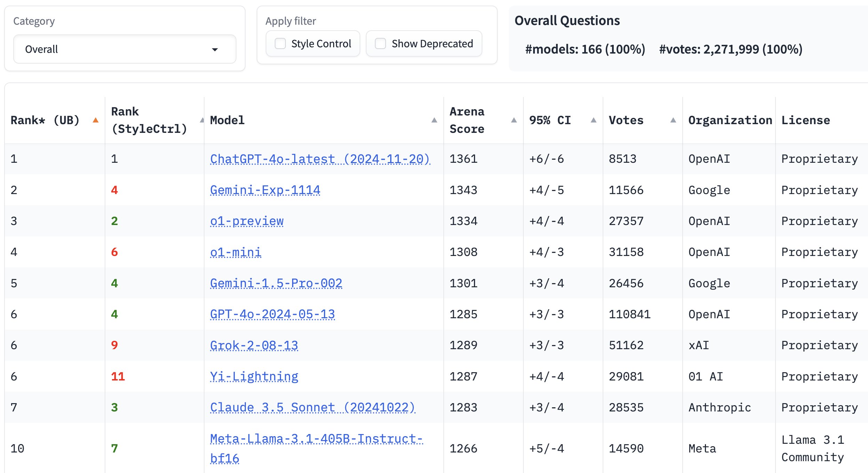Click the Overall Questions heading
This screenshot has height=473, width=868.
(567, 21)
